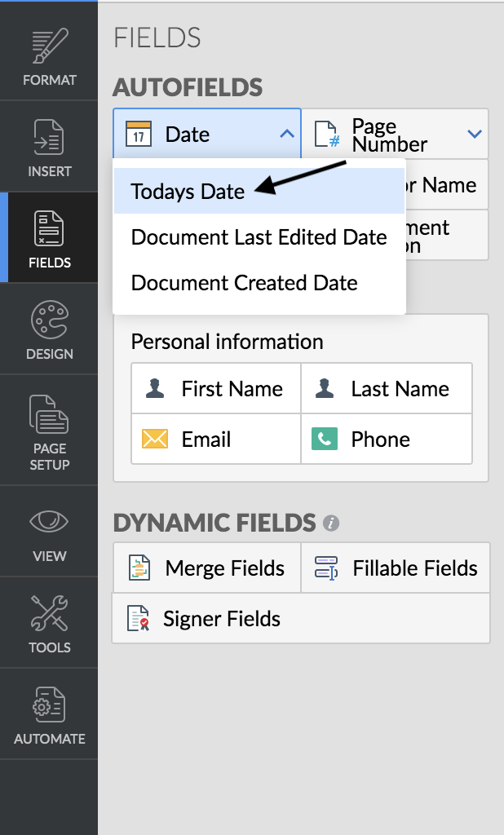Select Document Last Edited Date option
The width and height of the screenshot is (504, 835).
(x=259, y=237)
